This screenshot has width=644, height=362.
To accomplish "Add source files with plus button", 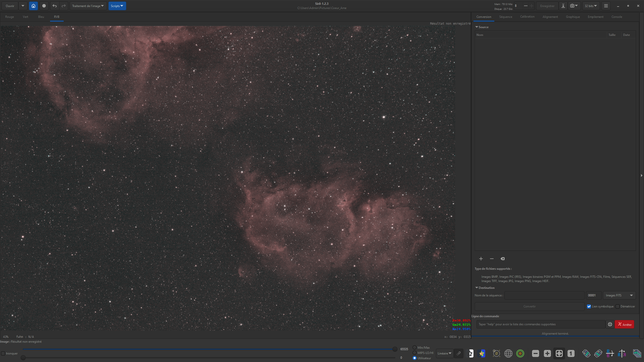I will [x=481, y=259].
